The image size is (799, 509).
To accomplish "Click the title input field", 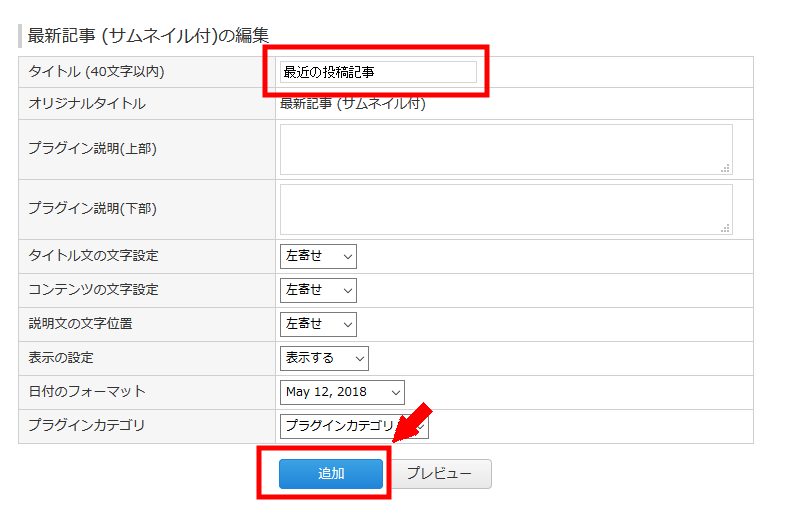I will pyautogui.click(x=378, y=72).
